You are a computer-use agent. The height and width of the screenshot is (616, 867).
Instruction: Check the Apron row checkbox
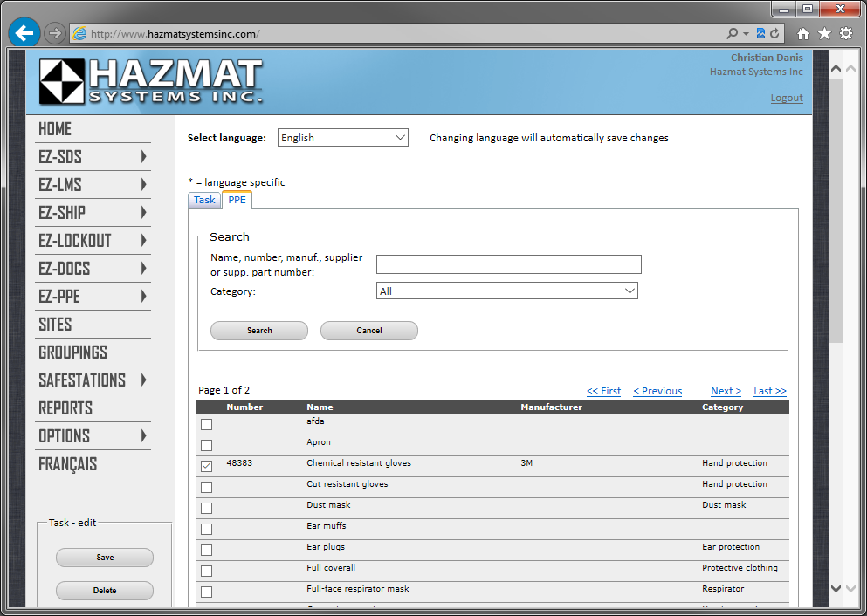click(207, 445)
